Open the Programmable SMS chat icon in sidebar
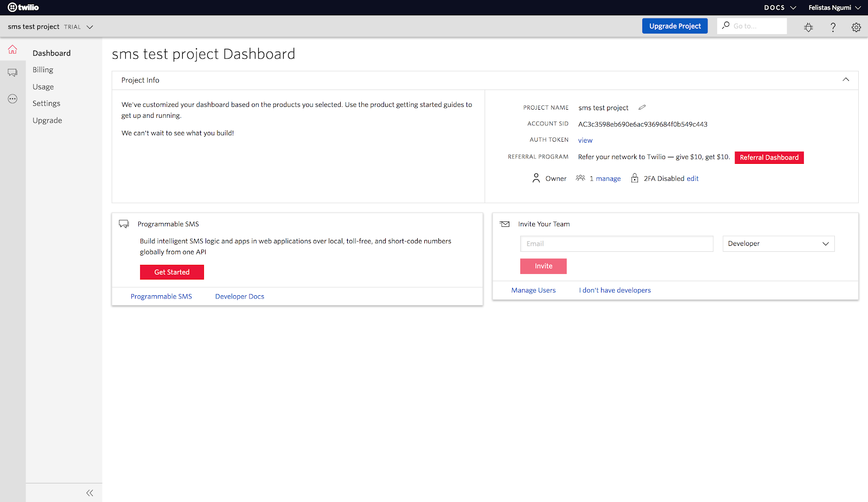Screen dimensions: 868x502 point(12,73)
